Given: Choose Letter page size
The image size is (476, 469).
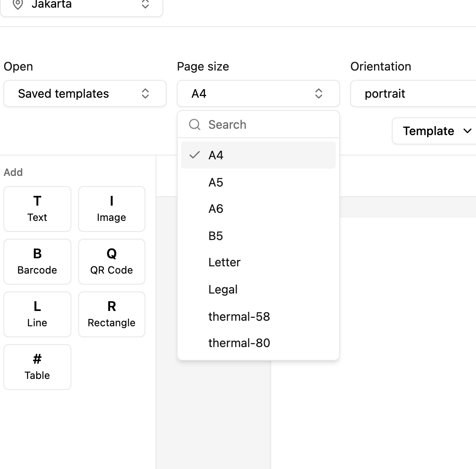Looking at the screenshot, I should pos(258,263).
